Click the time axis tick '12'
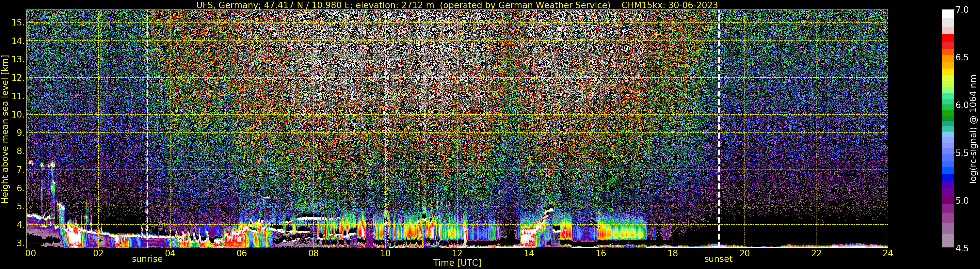Viewport: 980px width, 269px height. (x=457, y=253)
